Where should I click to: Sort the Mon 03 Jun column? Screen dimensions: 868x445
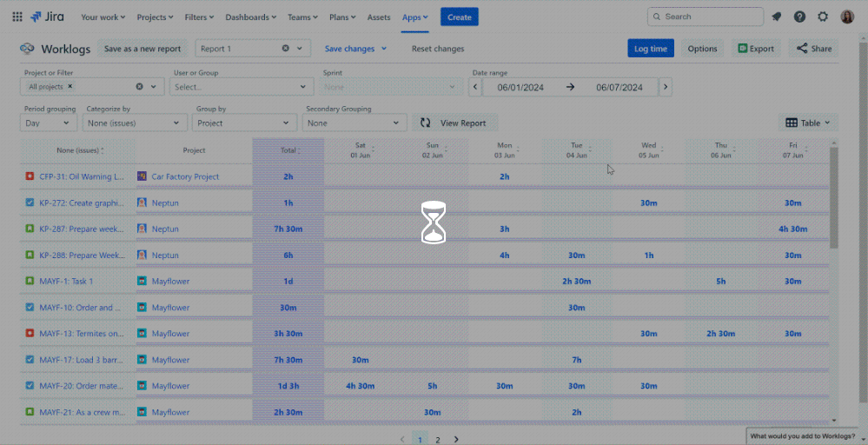tap(518, 149)
